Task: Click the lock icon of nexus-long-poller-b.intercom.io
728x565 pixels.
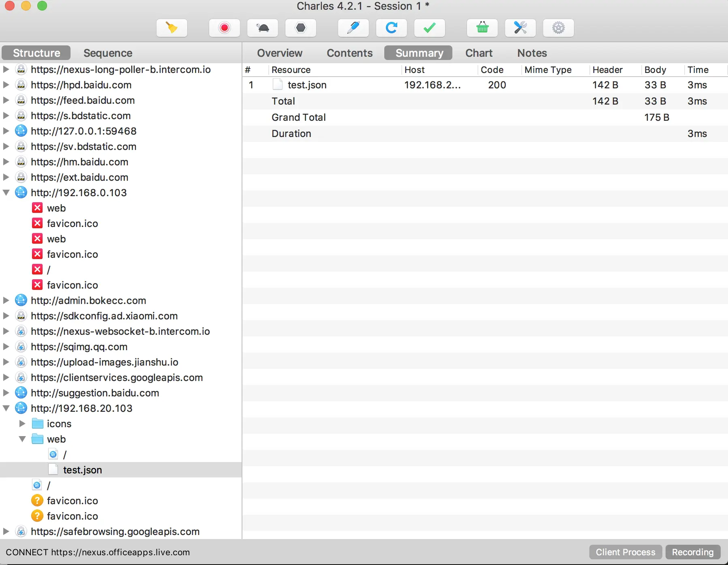Action: [x=21, y=69]
